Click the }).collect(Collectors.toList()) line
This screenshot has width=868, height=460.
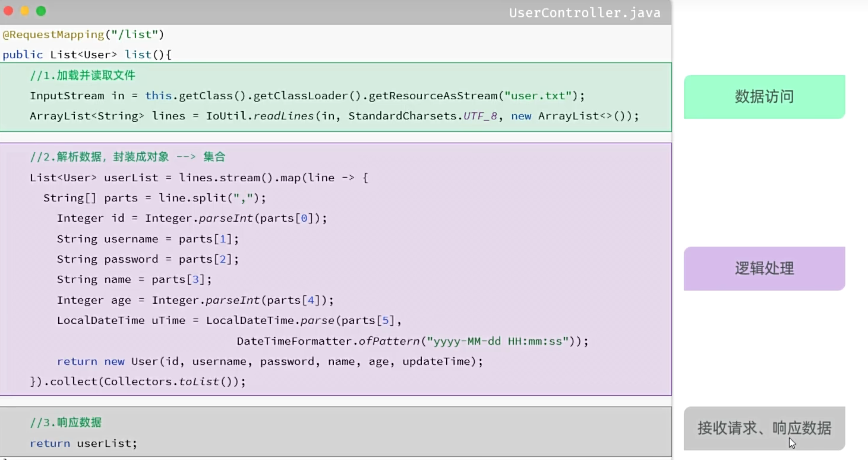coord(138,382)
